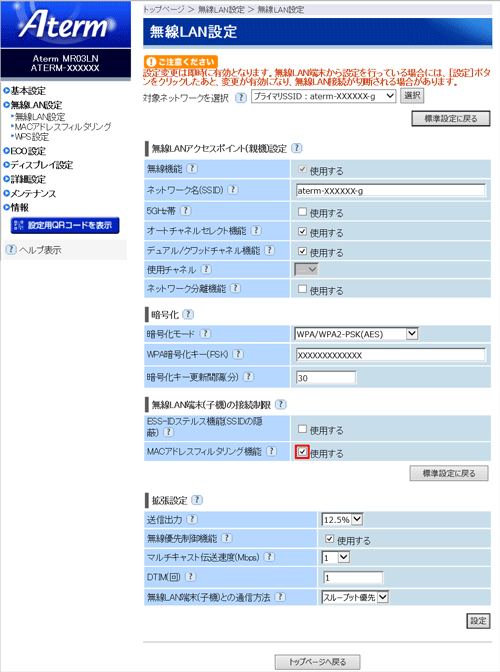500x672 pixels.
Task: Click help icon beside 5GHz帯
Action: pos(186,210)
